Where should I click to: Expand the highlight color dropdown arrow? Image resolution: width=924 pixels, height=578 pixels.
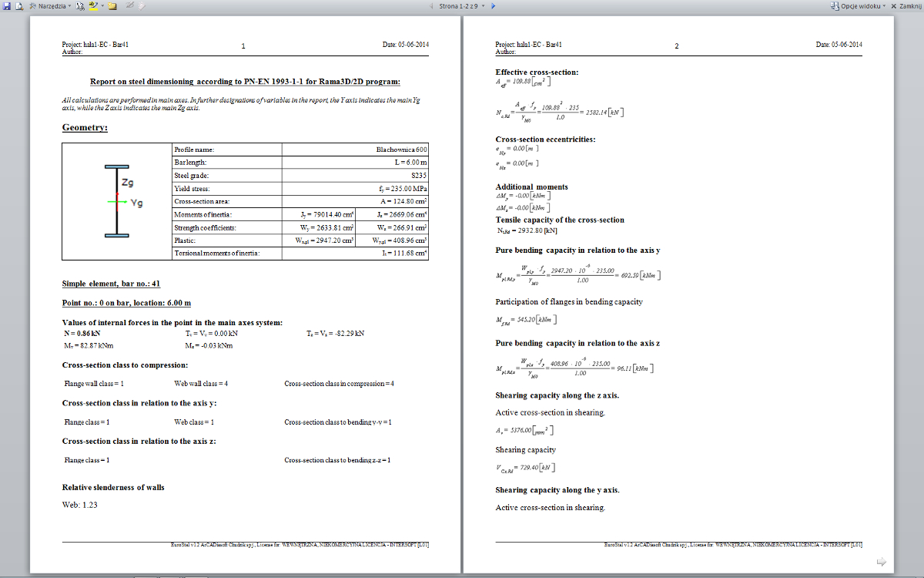[x=102, y=6]
